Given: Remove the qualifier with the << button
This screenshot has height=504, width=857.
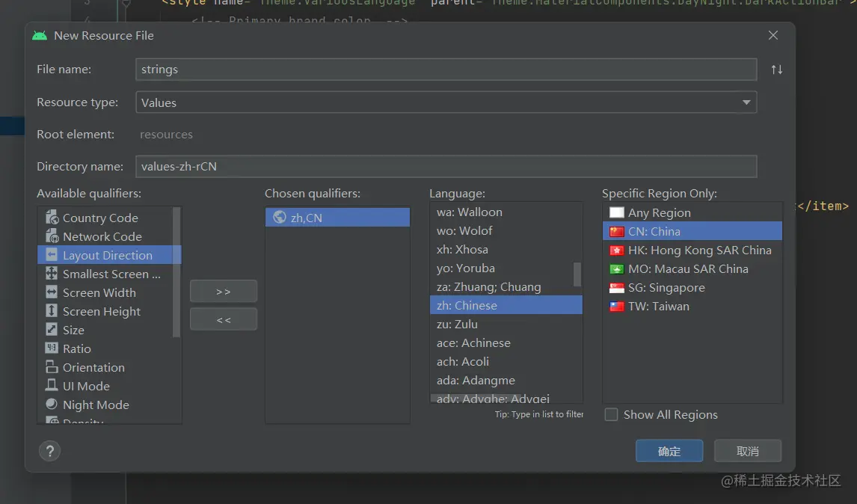Looking at the screenshot, I should tap(224, 319).
